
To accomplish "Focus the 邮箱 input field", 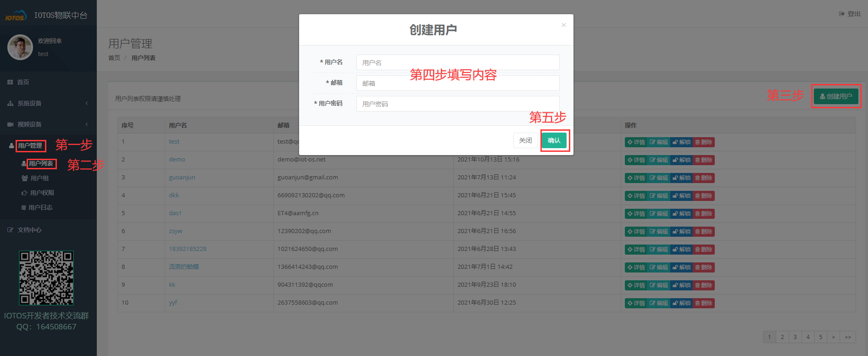I will click(x=458, y=83).
